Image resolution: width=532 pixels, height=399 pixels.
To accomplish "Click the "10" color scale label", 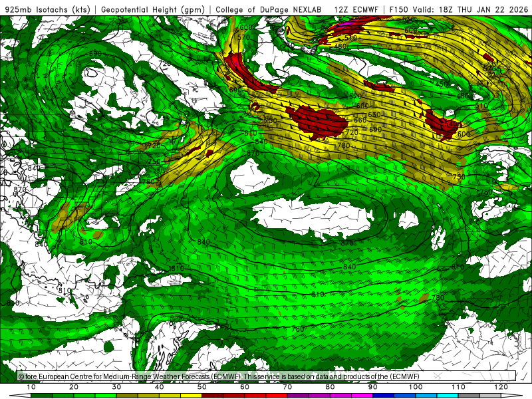I will (31, 387).
